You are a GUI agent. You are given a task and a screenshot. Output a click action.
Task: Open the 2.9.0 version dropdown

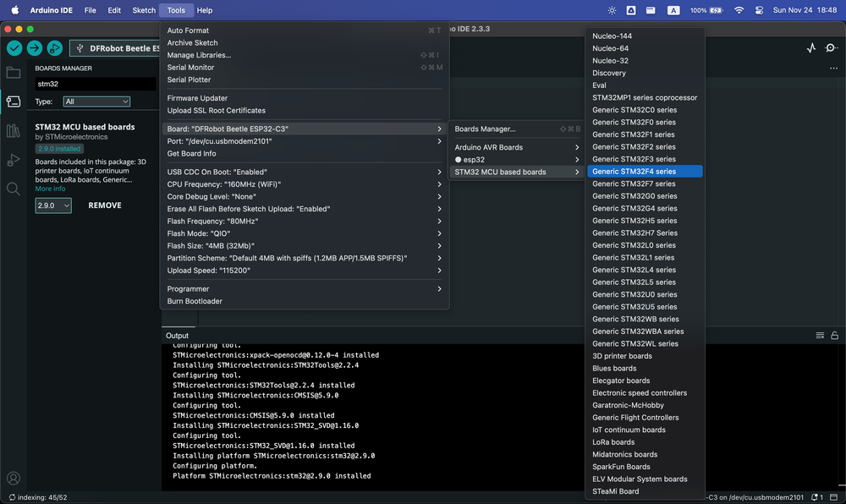(x=53, y=205)
